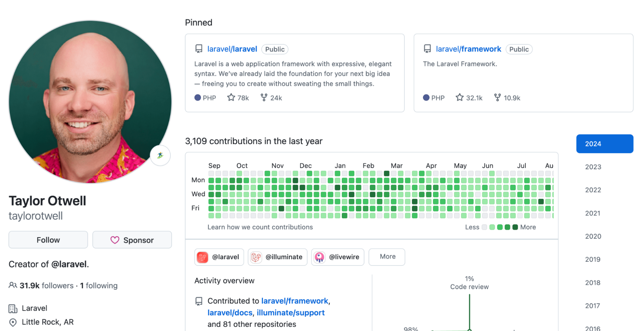This screenshot has height=331, width=644.
Task: Click the heart icon on Sponsor button
Action: pyautogui.click(x=115, y=240)
